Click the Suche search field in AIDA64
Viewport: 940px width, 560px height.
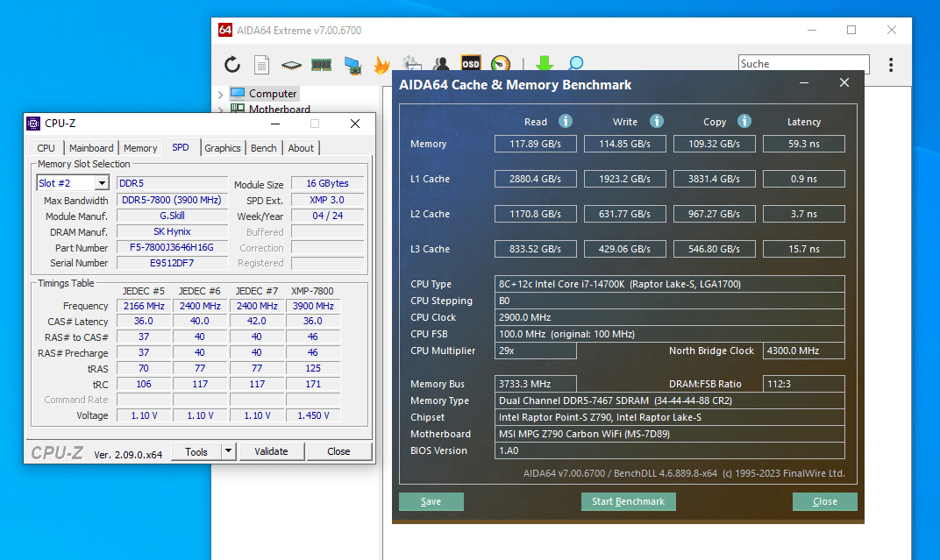click(x=803, y=63)
